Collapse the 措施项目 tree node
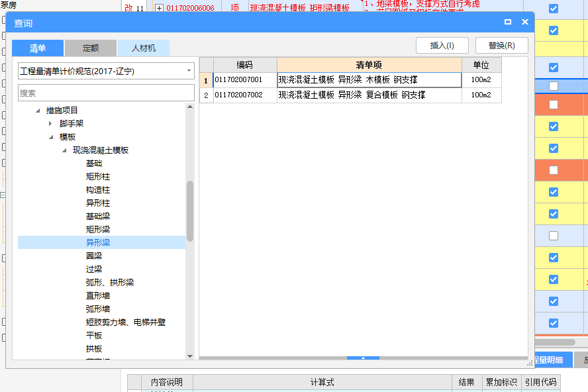588x392 pixels. (x=38, y=111)
